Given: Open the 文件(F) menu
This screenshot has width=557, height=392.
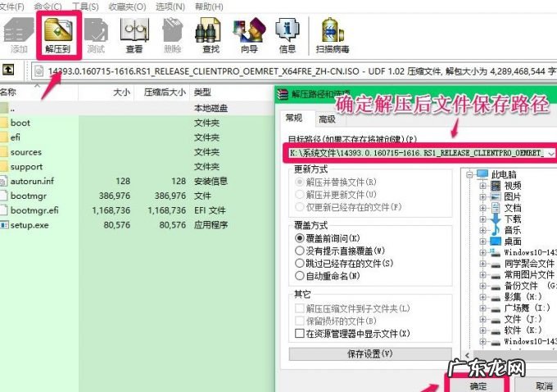Looking at the screenshot, I should (x=12, y=7).
